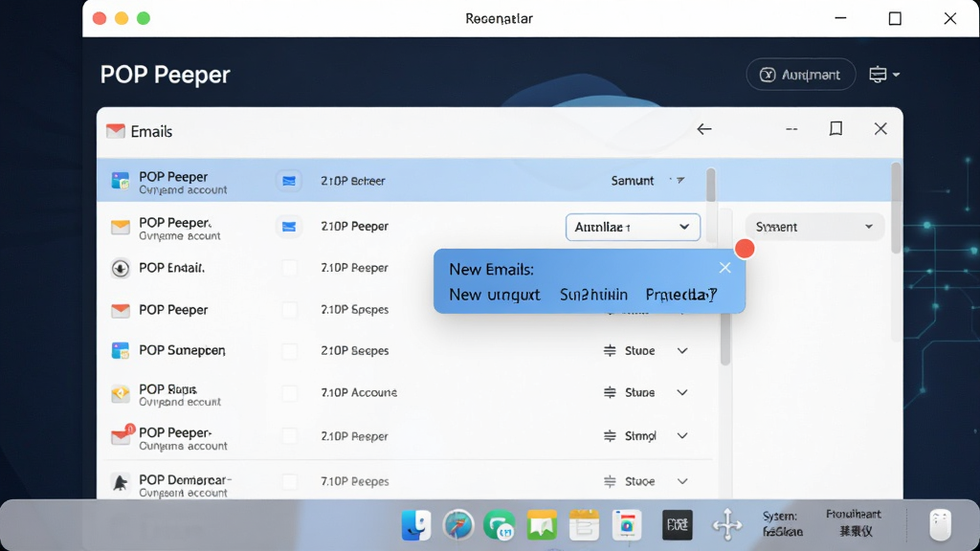Image resolution: width=980 pixels, height=551 pixels.
Task: Click the red dot indicator by notification
Action: point(745,249)
